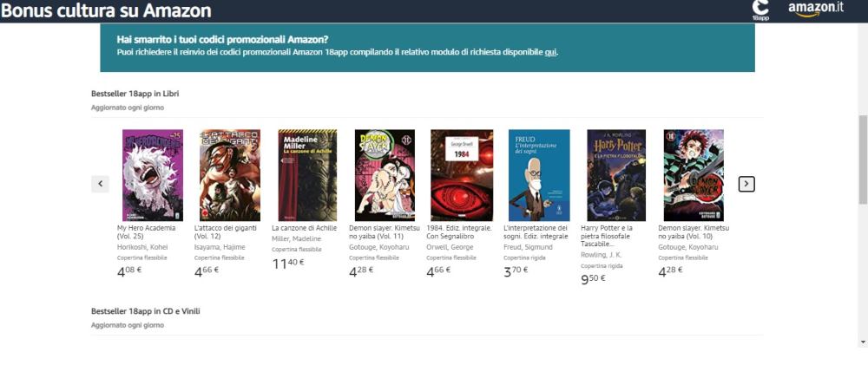Screen dimensions: 868x365
Task: Click the 'qui' link for promo codes
Action: [551, 53]
